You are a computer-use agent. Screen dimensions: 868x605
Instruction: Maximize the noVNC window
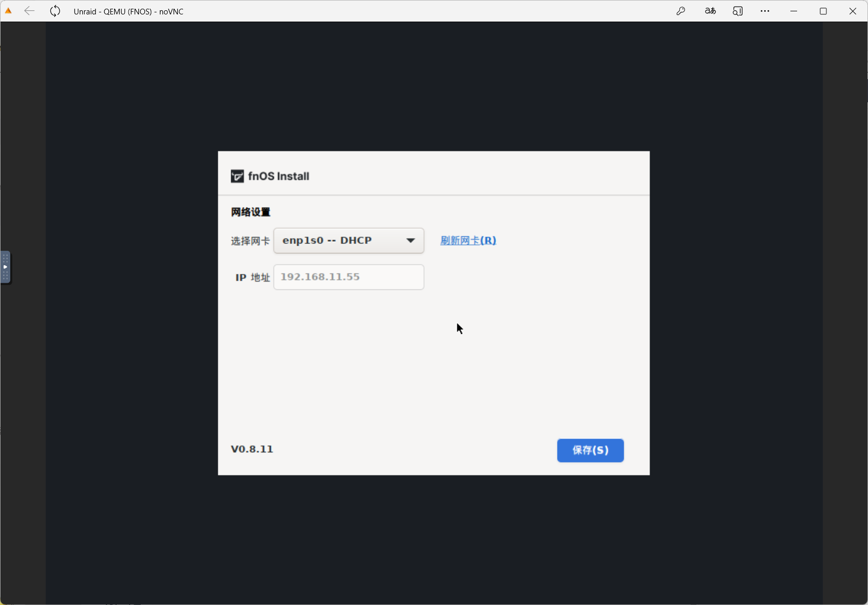coord(823,11)
